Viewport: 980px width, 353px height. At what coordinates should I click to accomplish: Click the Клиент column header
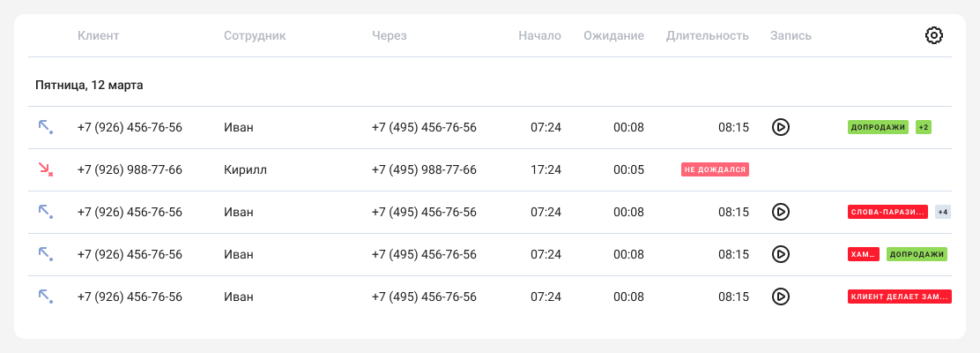[x=98, y=36]
